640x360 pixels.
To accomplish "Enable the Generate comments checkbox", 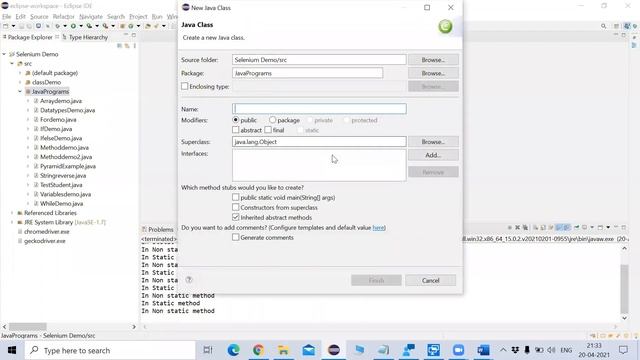I will [x=236, y=237].
